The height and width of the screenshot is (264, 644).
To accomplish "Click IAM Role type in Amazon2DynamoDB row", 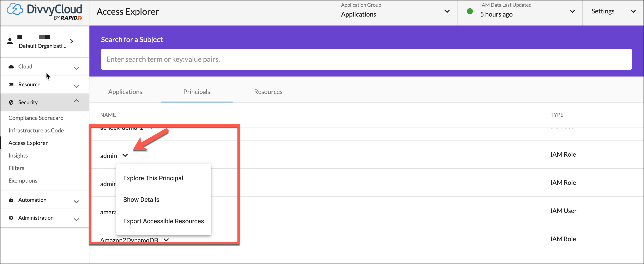I will point(563,239).
